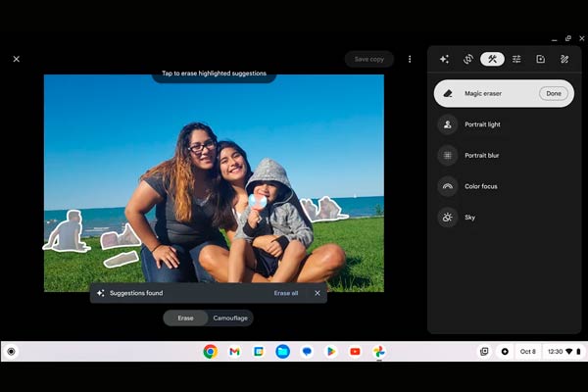Screen dimensions: 588x392
Task: Erase highlighted people behind child's hood
Action: [x=324, y=209]
